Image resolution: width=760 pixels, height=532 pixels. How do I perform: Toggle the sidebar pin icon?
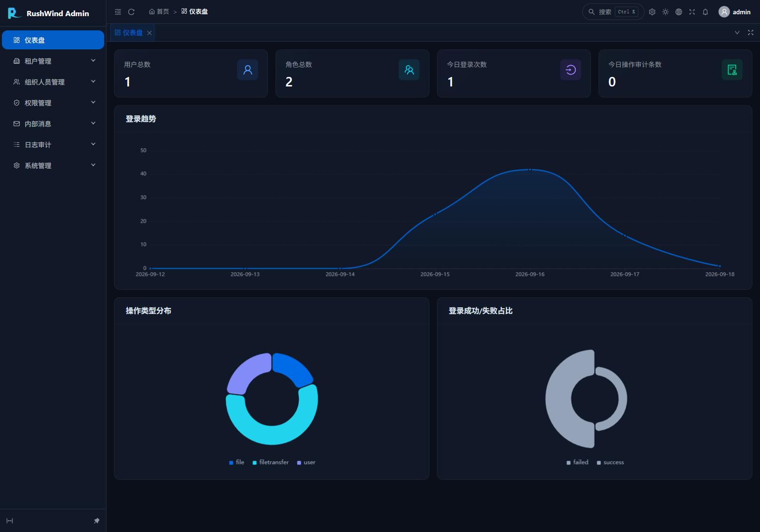click(96, 521)
